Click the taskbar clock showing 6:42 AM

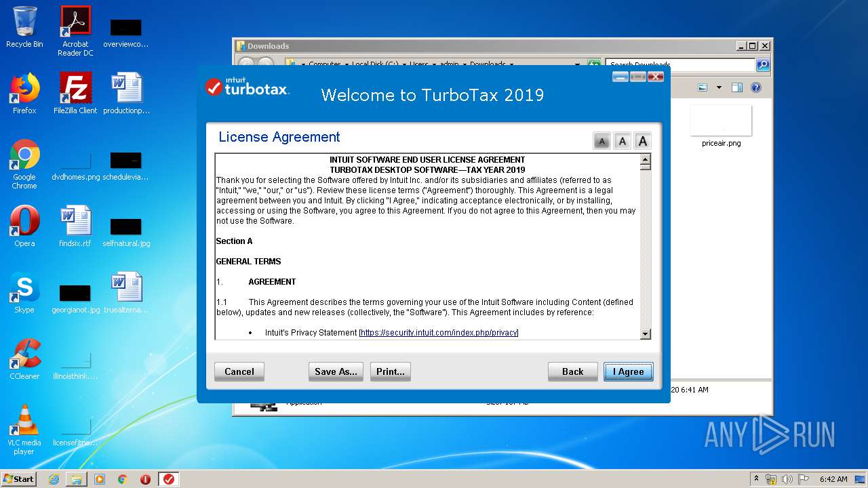pos(833,479)
